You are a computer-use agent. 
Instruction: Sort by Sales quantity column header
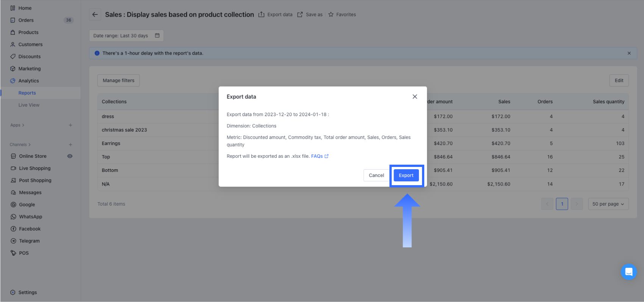click(x=608, y=102)
